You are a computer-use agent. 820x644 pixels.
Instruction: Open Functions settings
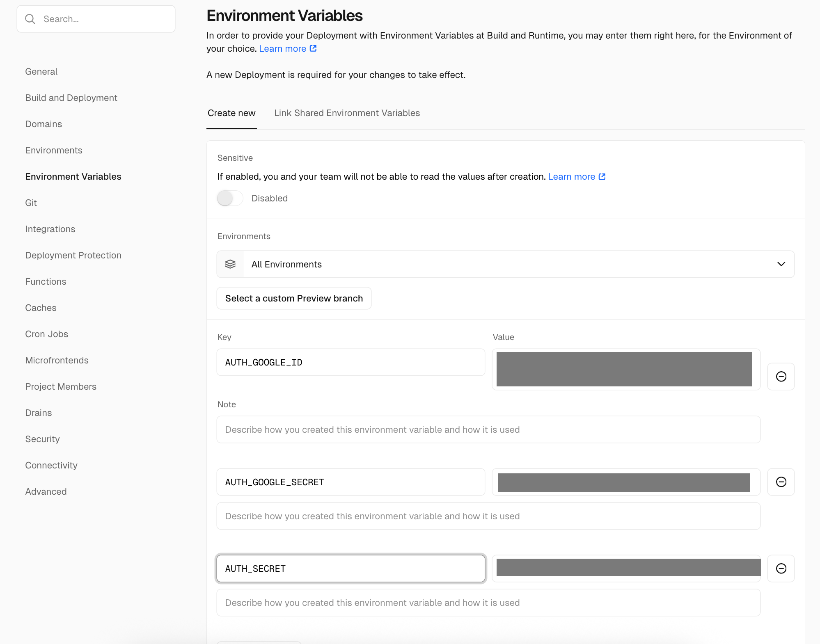point(46,281)
